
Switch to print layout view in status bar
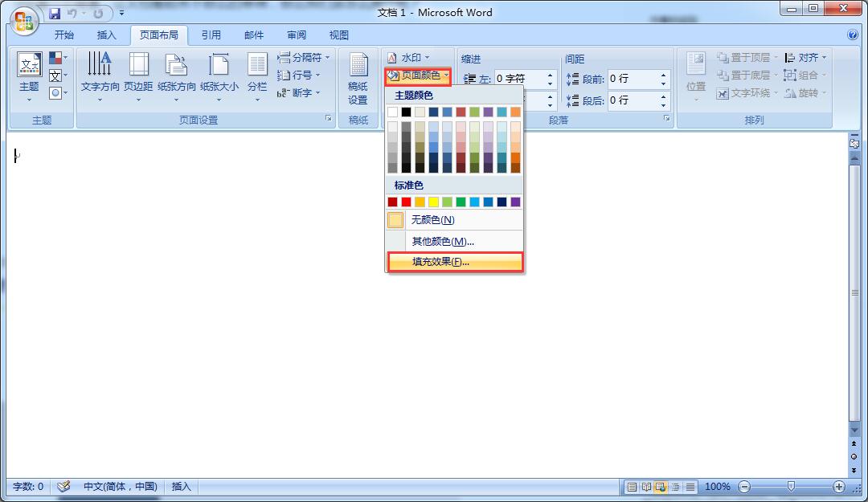point(633,487)
